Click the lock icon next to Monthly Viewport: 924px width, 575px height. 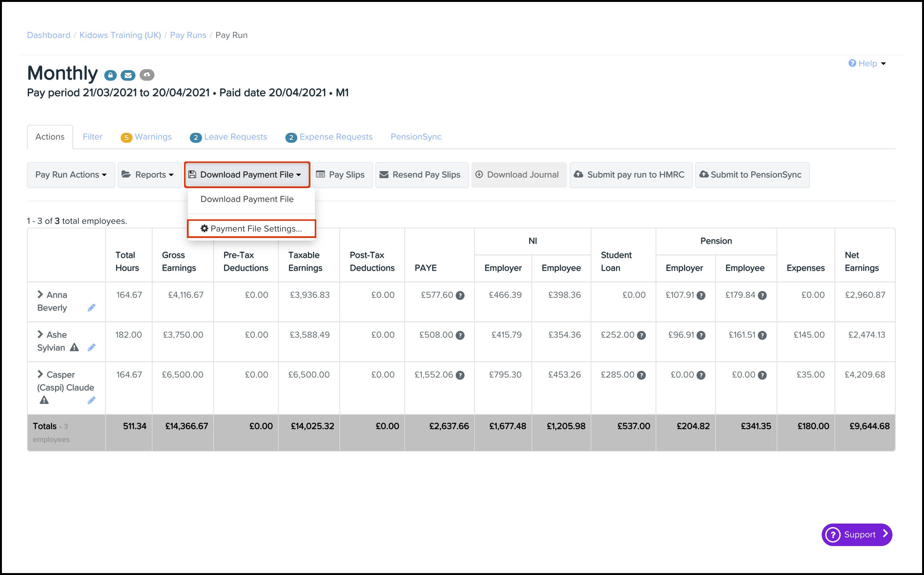pos(110,75)
